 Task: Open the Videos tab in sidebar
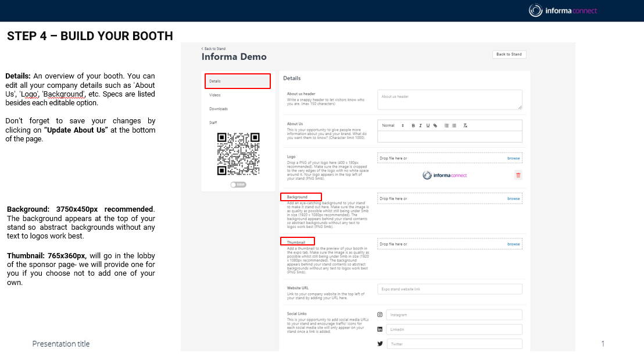click(x=215, y=95)
